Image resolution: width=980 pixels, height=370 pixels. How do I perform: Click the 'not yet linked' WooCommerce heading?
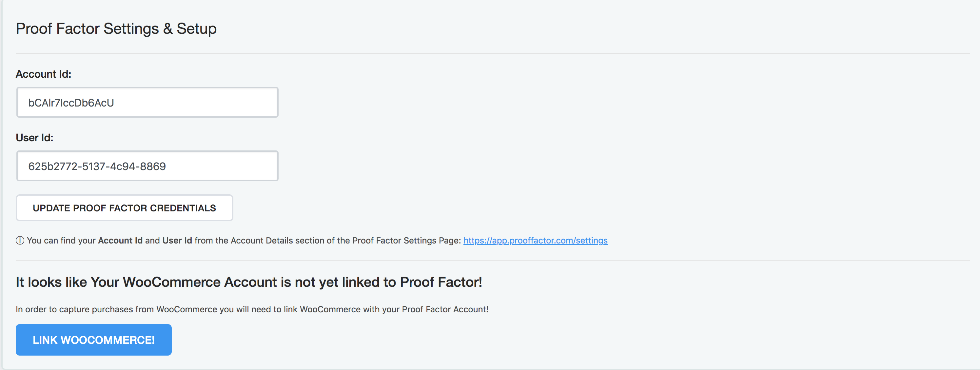coord(249,282)
